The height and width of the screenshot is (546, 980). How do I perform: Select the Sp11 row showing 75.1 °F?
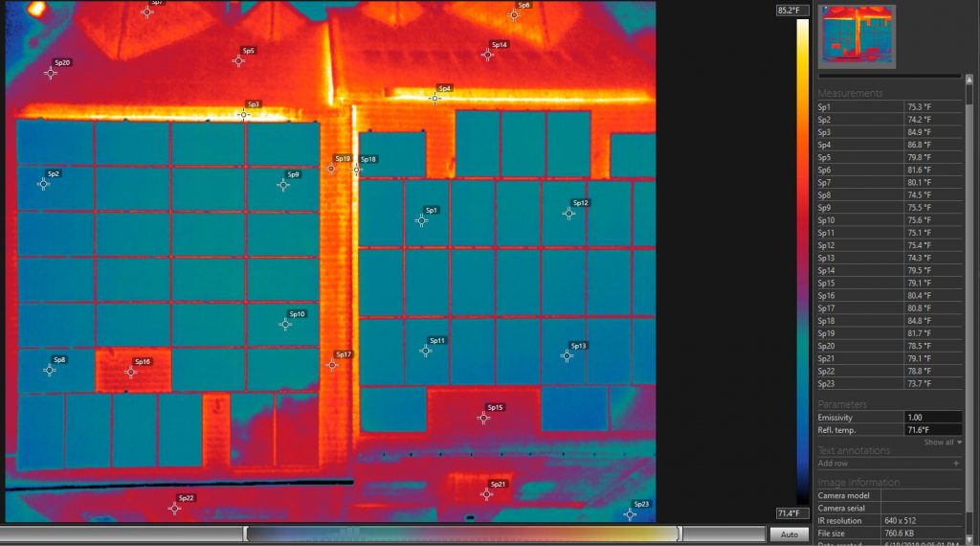point(889,233)
